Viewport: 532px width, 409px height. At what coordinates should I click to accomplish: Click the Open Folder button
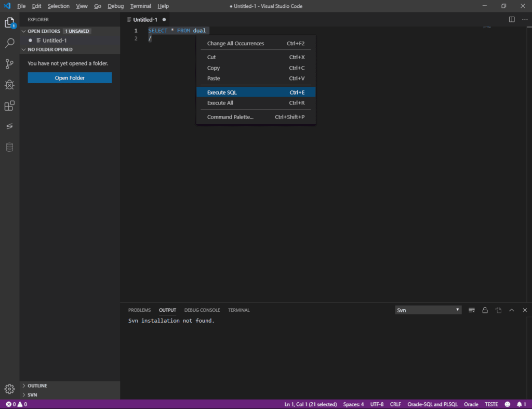click(x=70, y=78)
